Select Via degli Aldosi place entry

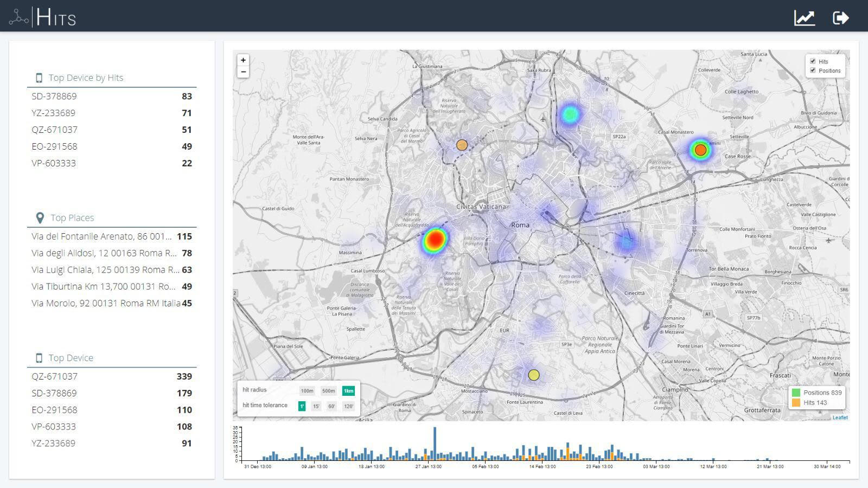[112, 253]
